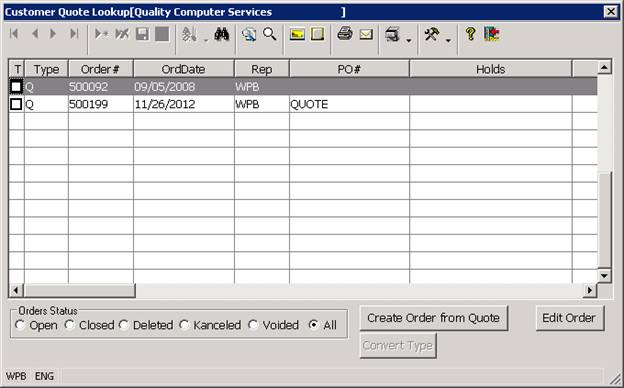Click the Order # column header
624x388 pixels.
click(x=100, y=69)
